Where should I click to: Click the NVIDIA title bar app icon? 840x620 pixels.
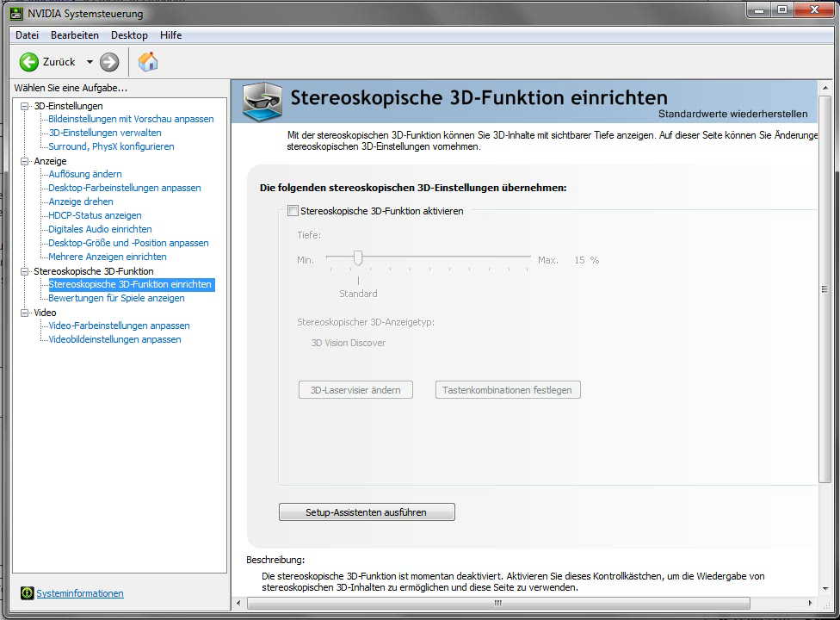pyautogui.click(x=16, y=14)
